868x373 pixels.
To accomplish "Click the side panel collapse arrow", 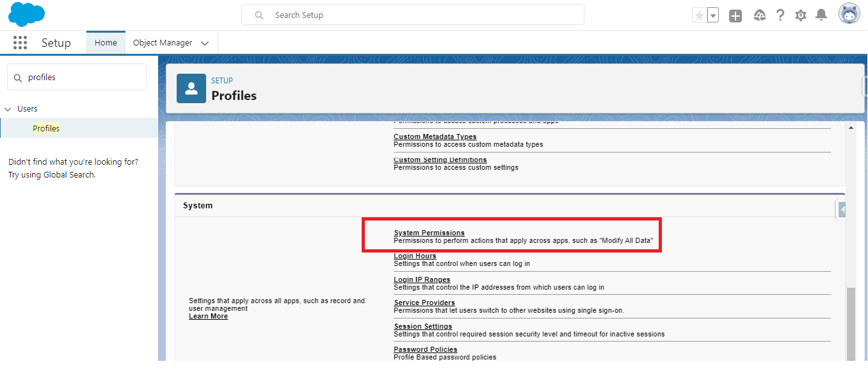I will point(842,209).
